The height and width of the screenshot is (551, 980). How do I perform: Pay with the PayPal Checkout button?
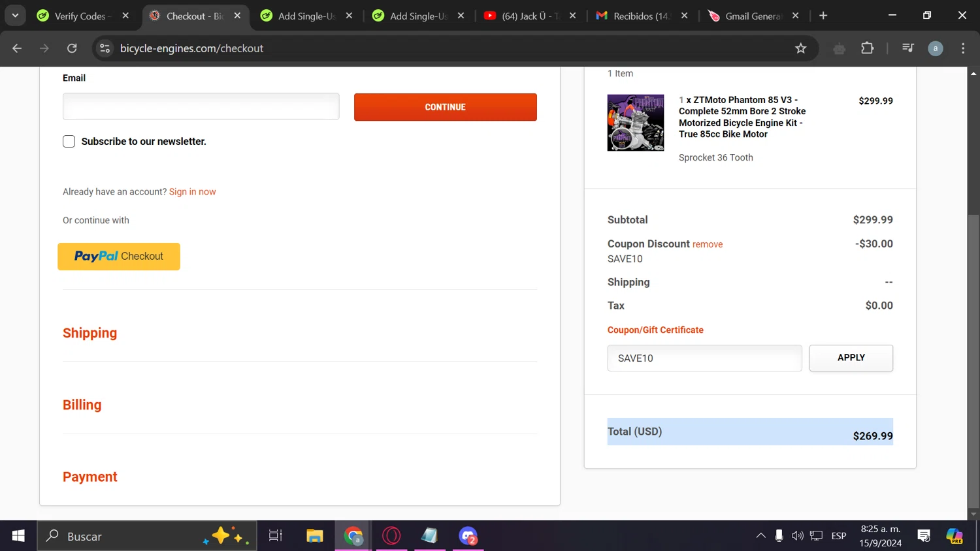coord(119,257)
